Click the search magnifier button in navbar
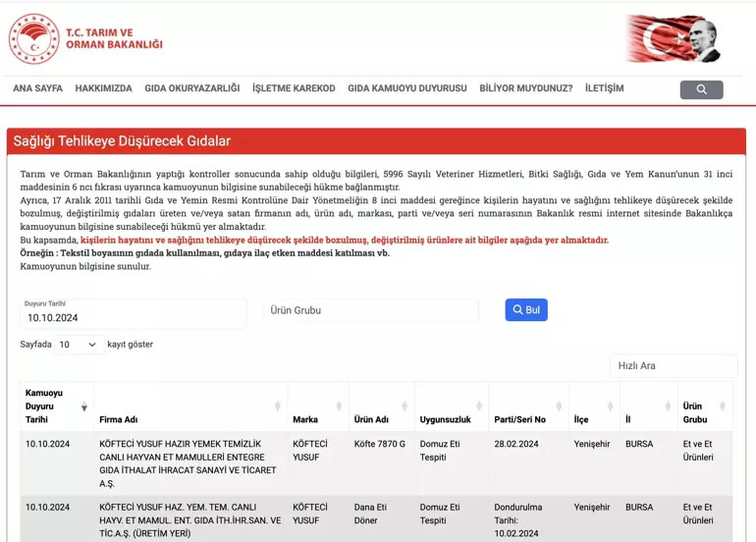The width and height of the screenshot is (756, 542). pos(701,89)
